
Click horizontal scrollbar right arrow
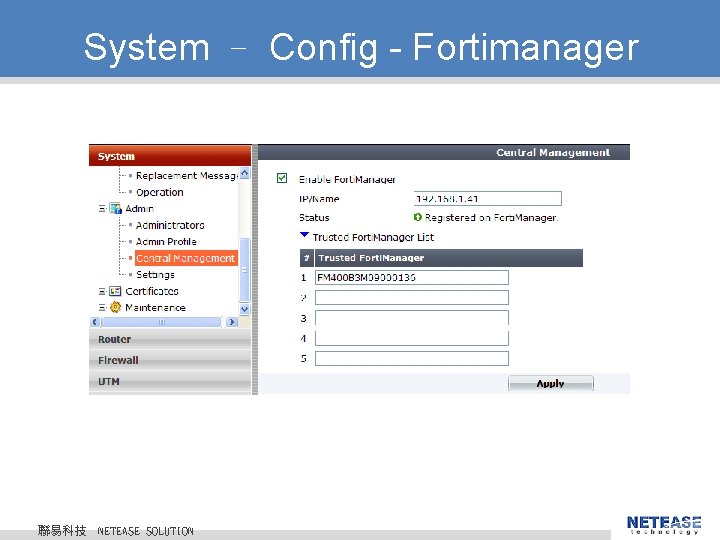pos(232,322)
